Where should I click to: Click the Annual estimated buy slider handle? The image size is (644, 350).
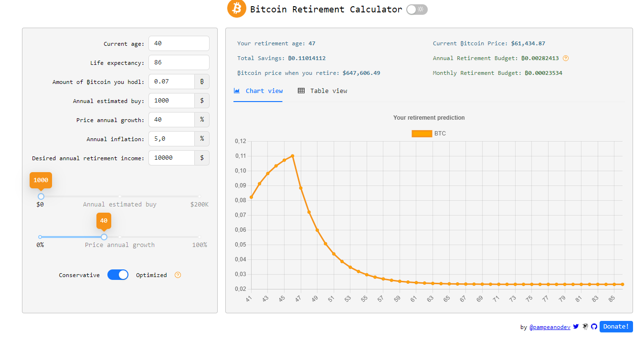(41, 196)
